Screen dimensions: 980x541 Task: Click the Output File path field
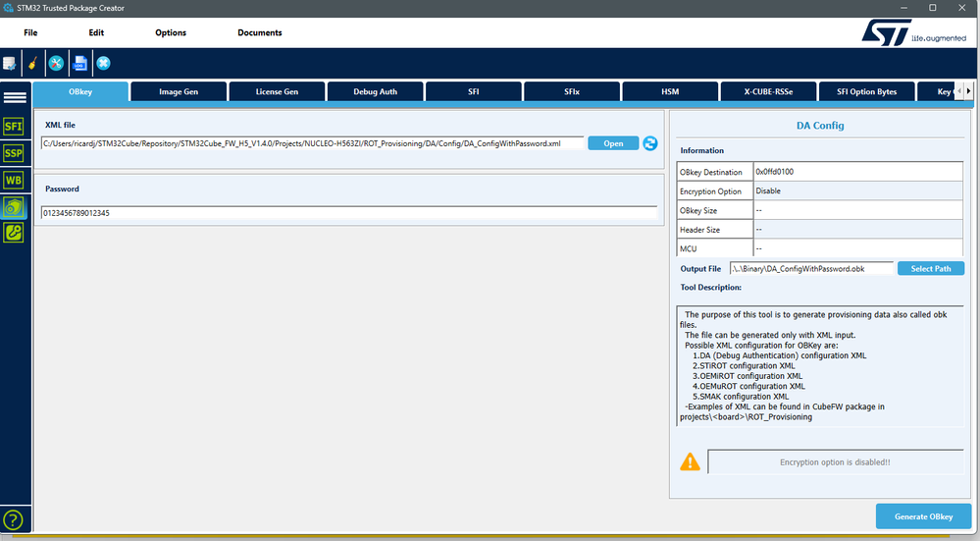[811, 269]
